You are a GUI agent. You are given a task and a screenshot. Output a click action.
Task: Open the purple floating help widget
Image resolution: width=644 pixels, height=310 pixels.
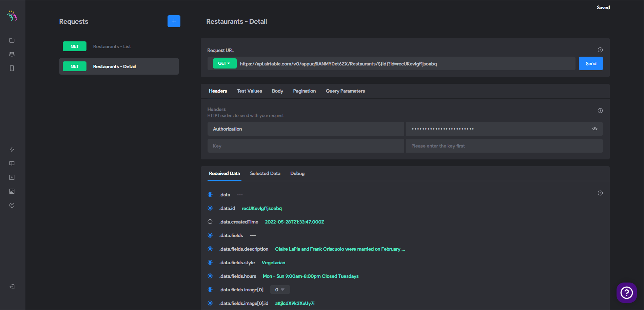coord(627,292)
